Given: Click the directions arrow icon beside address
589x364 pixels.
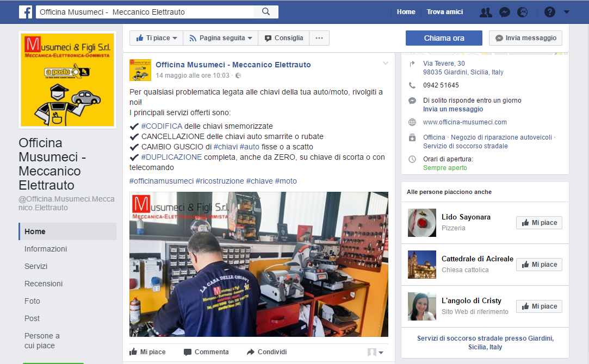Looking at the screenshot, I should (x=412, y=64).
